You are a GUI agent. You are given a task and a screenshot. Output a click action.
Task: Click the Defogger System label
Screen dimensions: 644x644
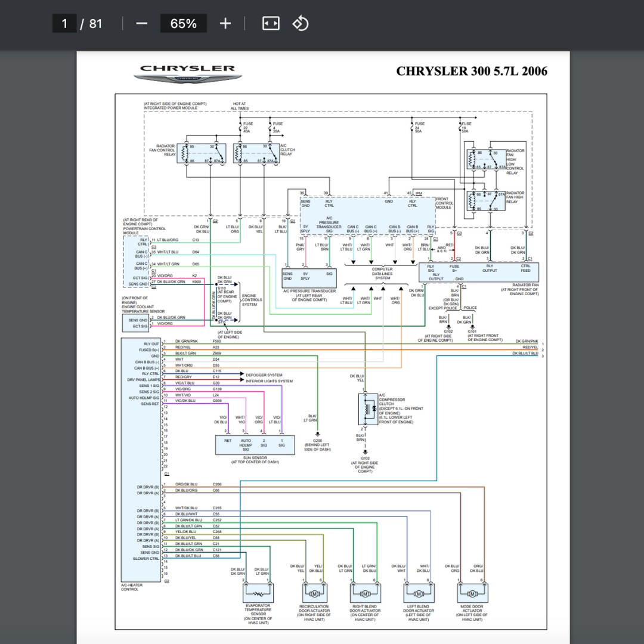point(264,375)
